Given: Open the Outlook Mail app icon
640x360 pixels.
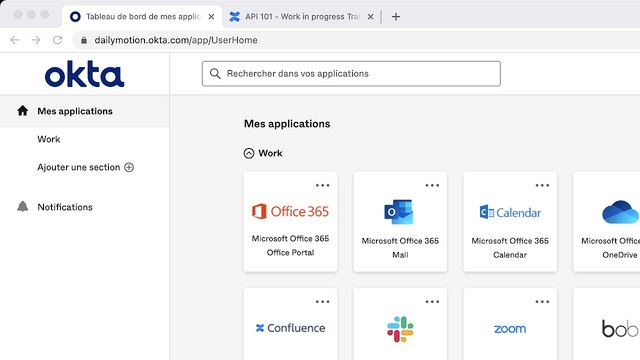Looking at the screenshot, I should [x=399, y=211].
